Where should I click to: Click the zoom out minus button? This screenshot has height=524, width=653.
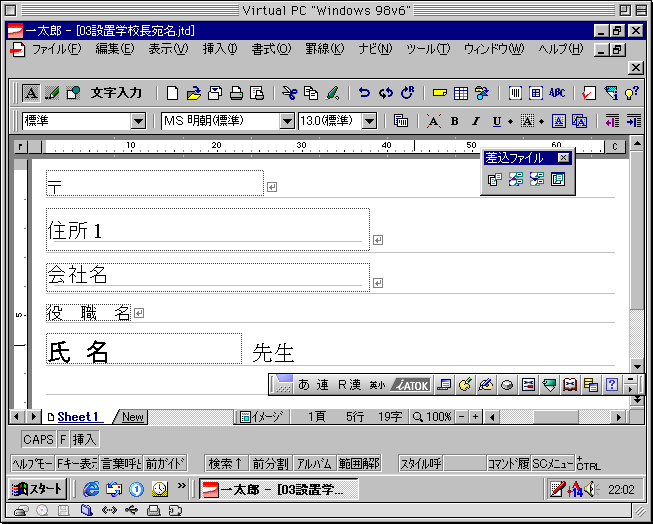click(461, 417)
